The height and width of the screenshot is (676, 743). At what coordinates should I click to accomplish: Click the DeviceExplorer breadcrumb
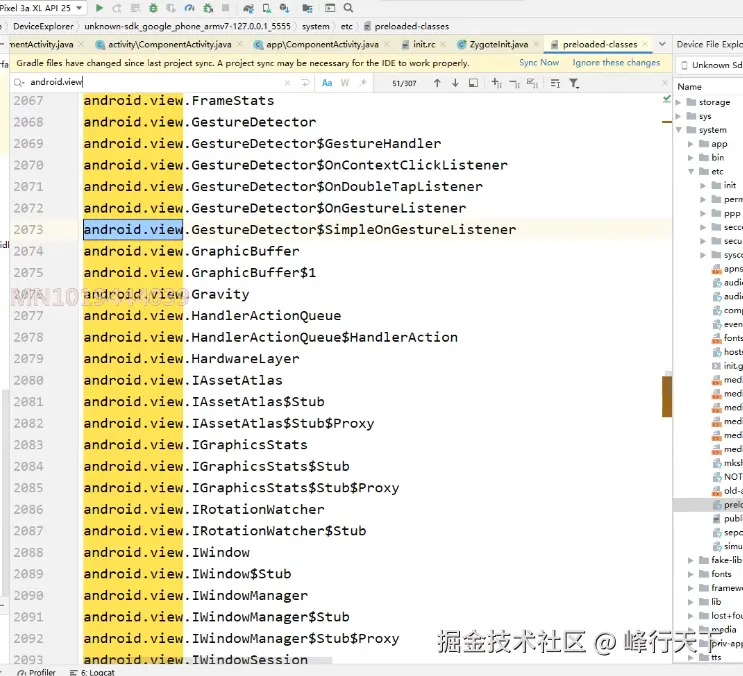click(x=43, y=26)
